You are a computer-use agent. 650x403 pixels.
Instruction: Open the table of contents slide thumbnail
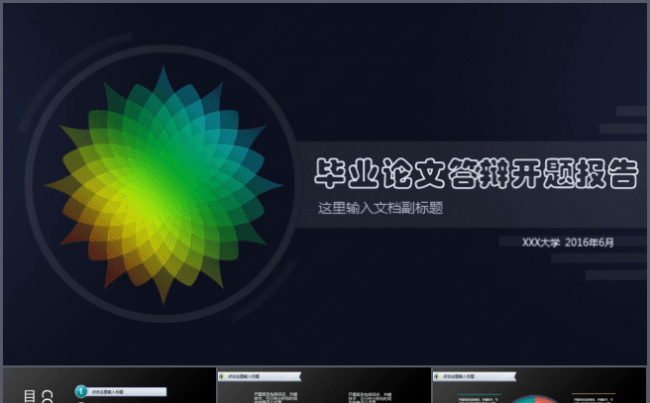(109, 385)
